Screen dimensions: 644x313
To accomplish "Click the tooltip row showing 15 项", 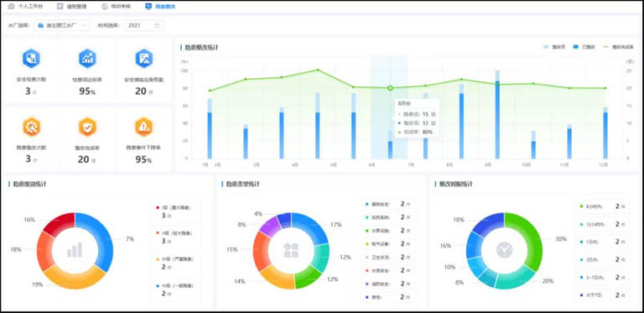I will point(416,114).
